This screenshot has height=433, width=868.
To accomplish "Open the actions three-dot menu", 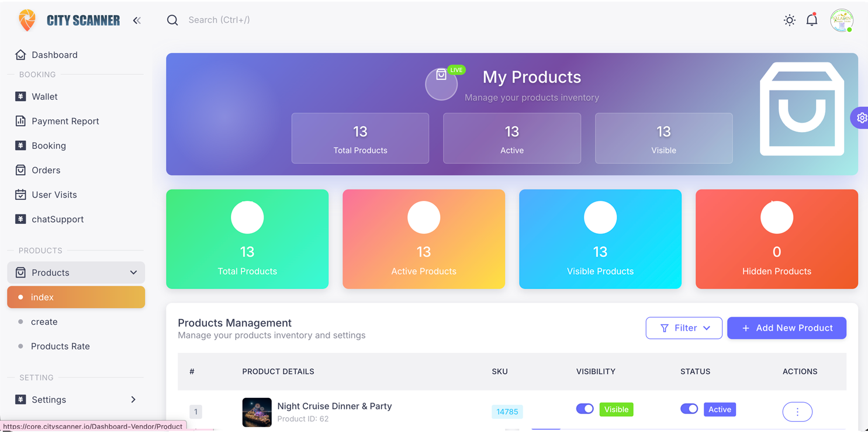I will point(797,411).
